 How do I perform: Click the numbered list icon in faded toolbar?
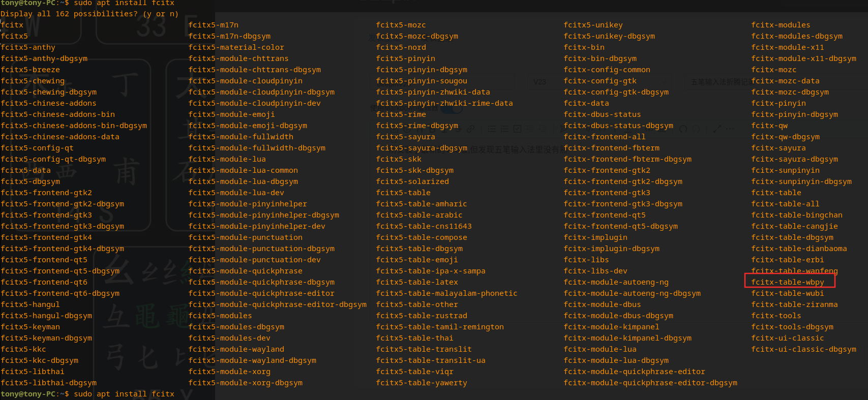(x=504, y=129)
